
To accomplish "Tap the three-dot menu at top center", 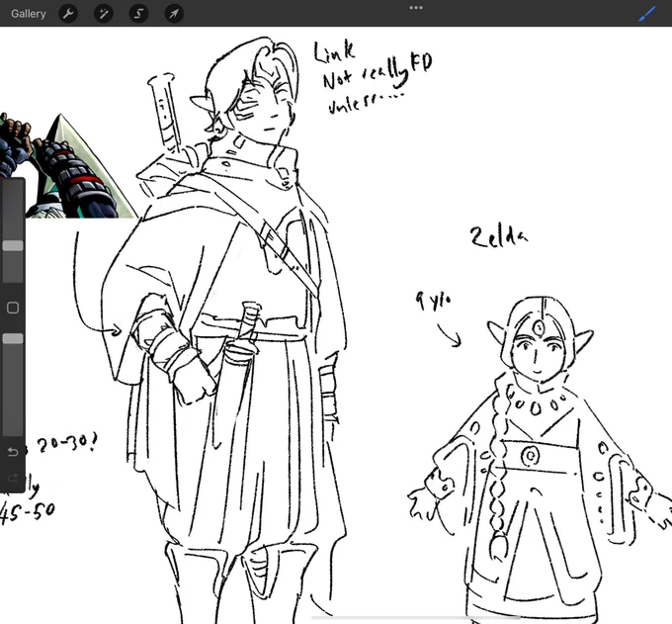I will click(x=416, y=7).
